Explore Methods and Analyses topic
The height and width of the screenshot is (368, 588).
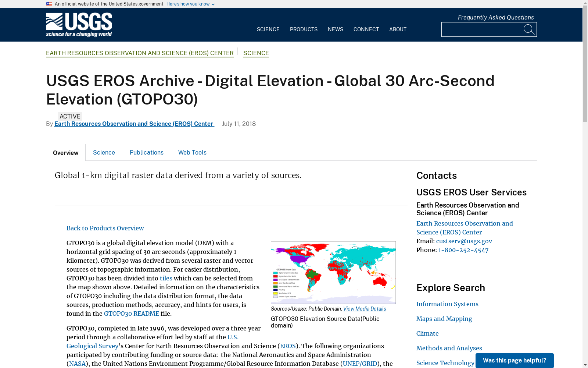click(x=449, y=348)
